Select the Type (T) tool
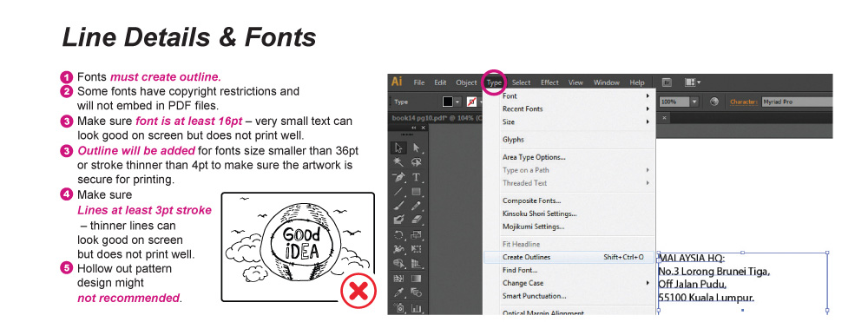Image resolution: width=868 pixels, height=322 pixels. point(416,177)
